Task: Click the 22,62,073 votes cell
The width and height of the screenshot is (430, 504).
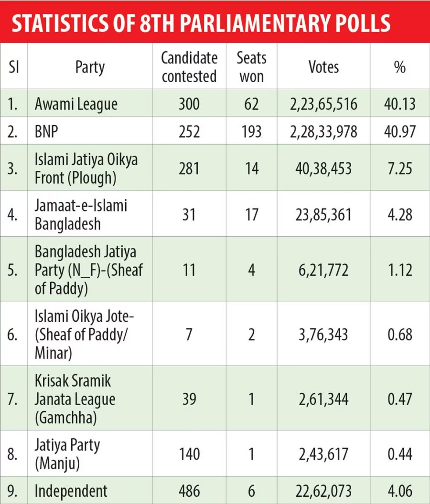Action: [323, 491]
